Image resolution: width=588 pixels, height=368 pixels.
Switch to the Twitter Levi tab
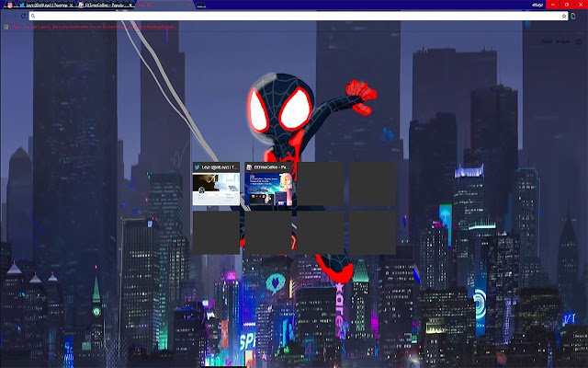[x=46, y=6]
